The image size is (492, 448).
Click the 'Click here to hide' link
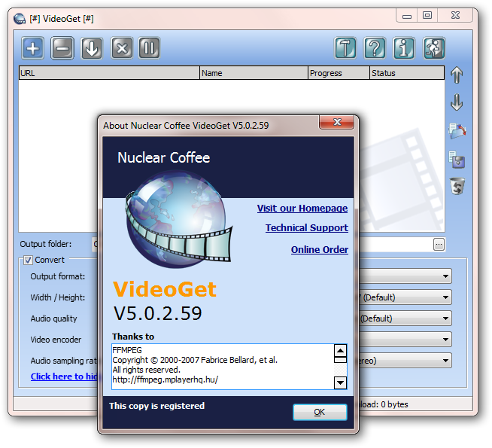[x=65, y=376]
